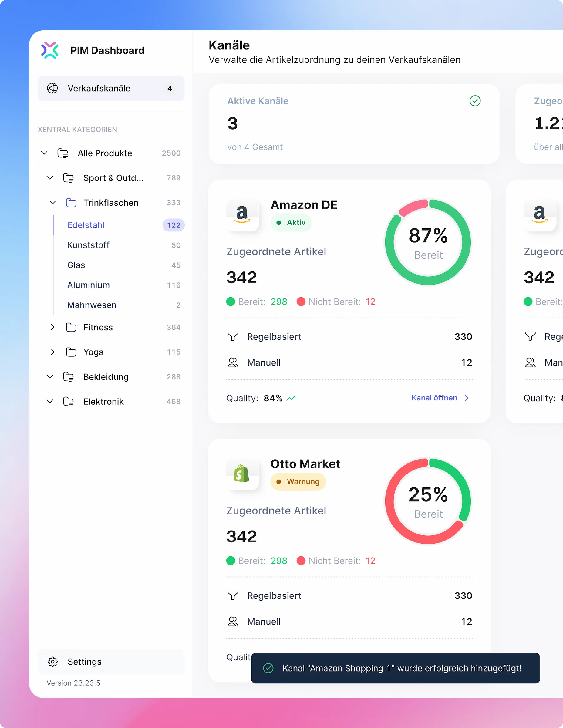Click the Otto Market title

click(305, 464)
